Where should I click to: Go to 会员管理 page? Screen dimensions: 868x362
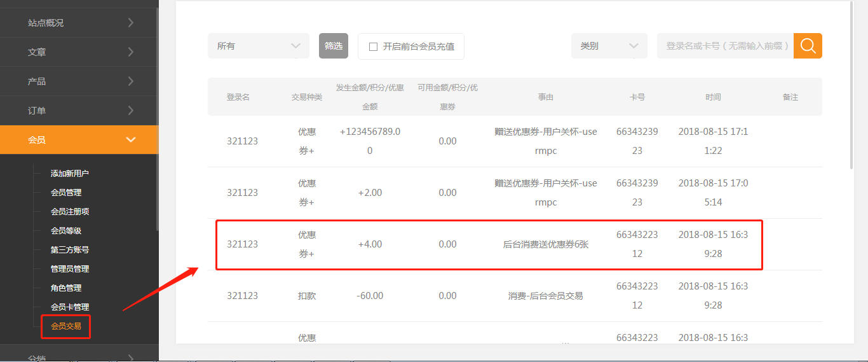pyautogui.click(x=66, y=192)
